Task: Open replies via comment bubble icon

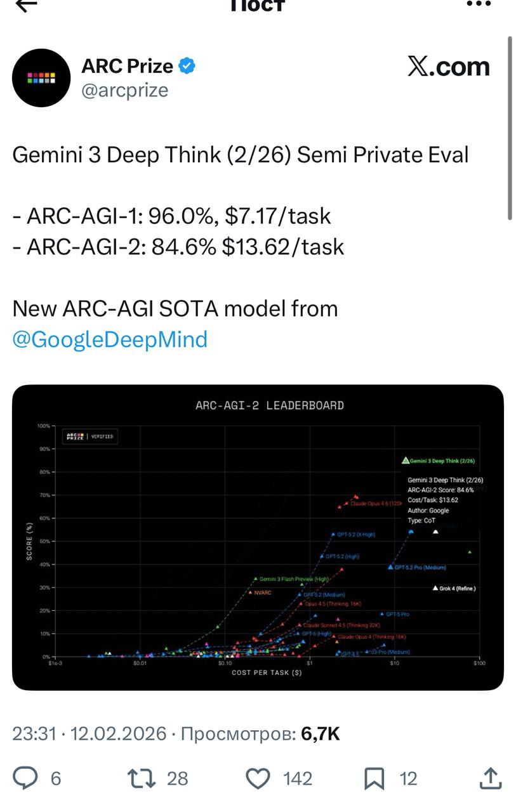Action: pos(25,778)
